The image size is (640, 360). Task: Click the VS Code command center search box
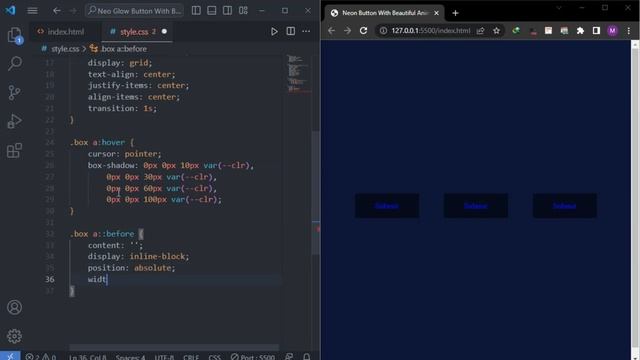click(x=134, y=11)
